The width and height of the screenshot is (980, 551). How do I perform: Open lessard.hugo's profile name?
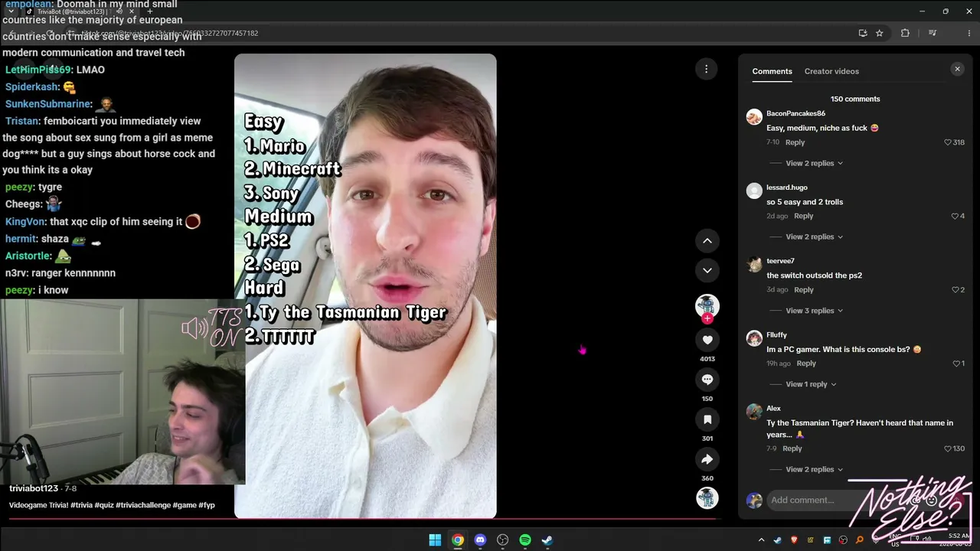tap(787, 187)
